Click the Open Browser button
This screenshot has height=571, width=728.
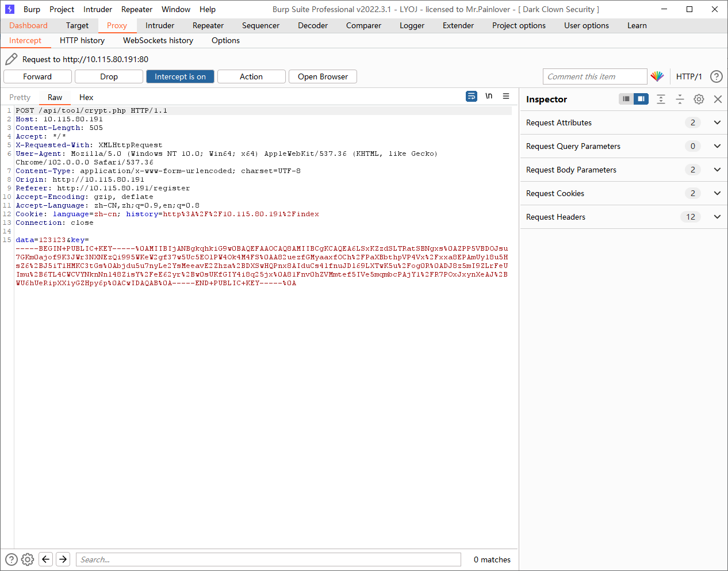click(323, 76)
